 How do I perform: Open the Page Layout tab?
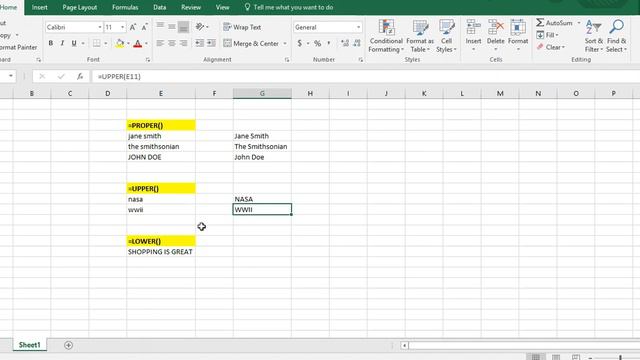[x=80, y=7]
